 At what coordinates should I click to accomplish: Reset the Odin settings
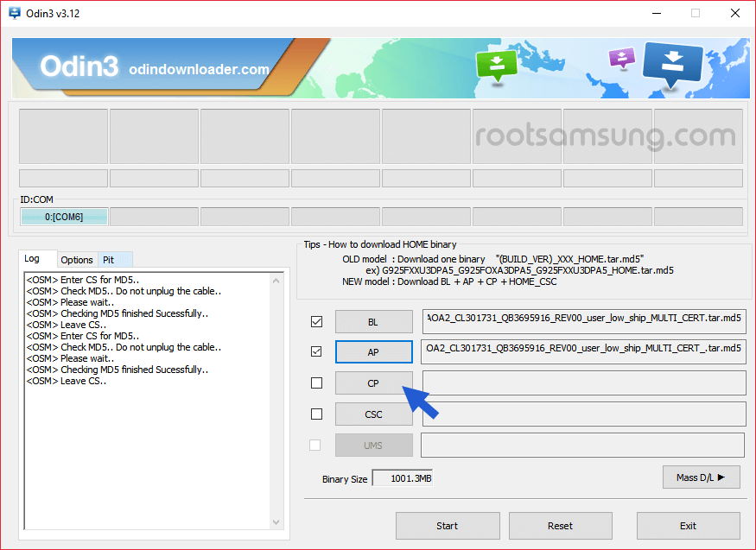tap(560, 526)
